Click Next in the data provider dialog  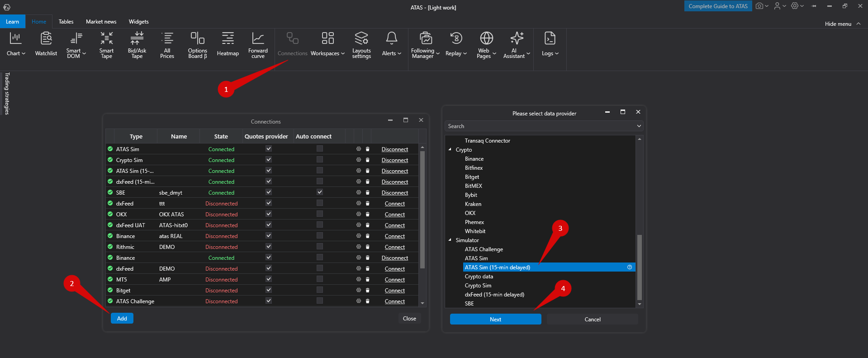(496, 319)
